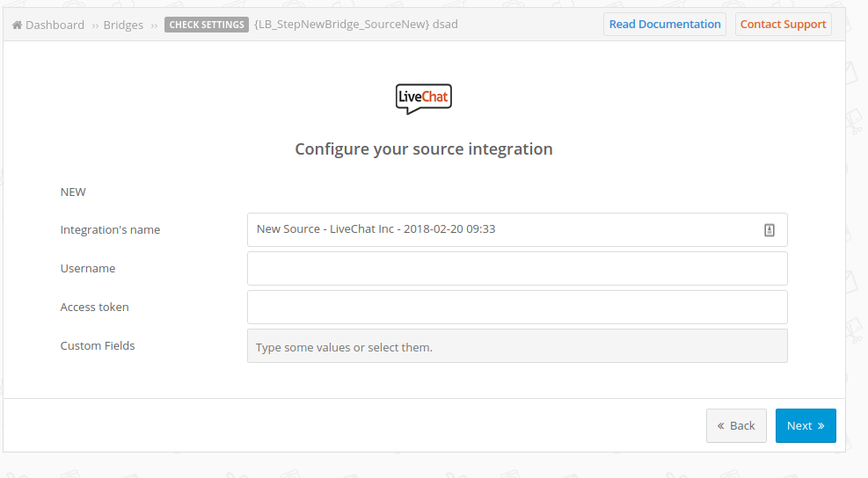Viewport: 868px width, 478px height.
Task: Focus the Integration's name input field
Action: pos(517,229)
